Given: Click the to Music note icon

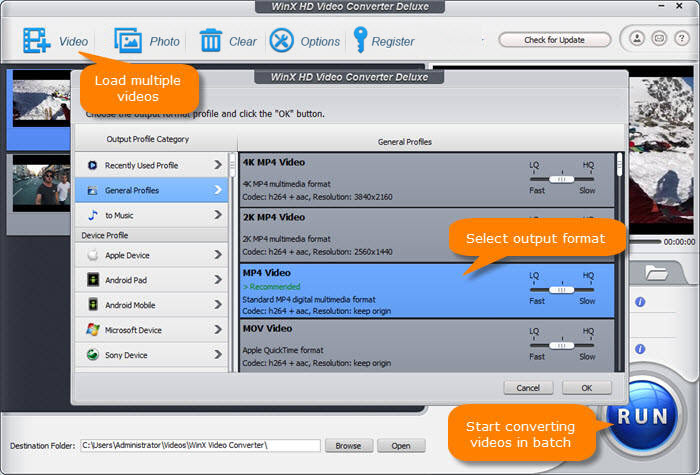Looking at the screenshot, I should click(92, 215).
